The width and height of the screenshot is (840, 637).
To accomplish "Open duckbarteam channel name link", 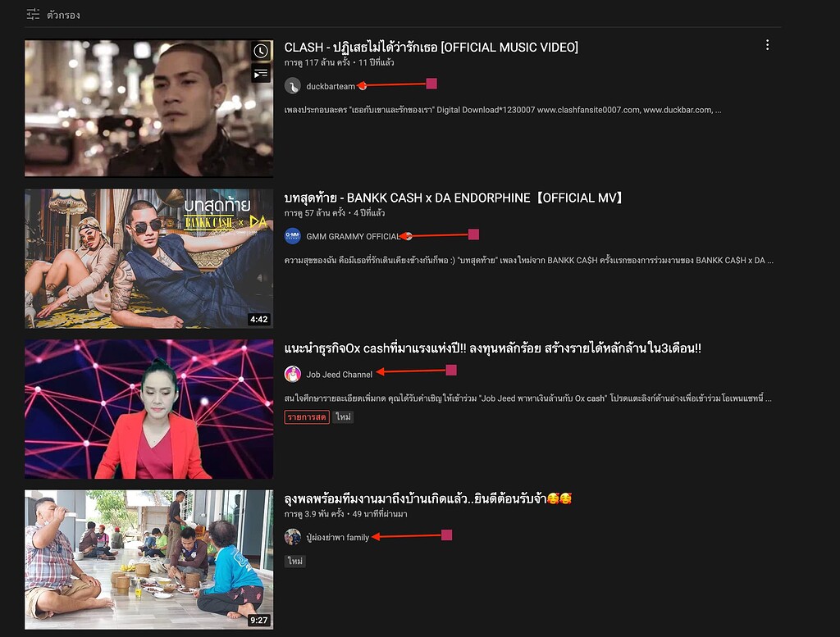I will (331, 86).
